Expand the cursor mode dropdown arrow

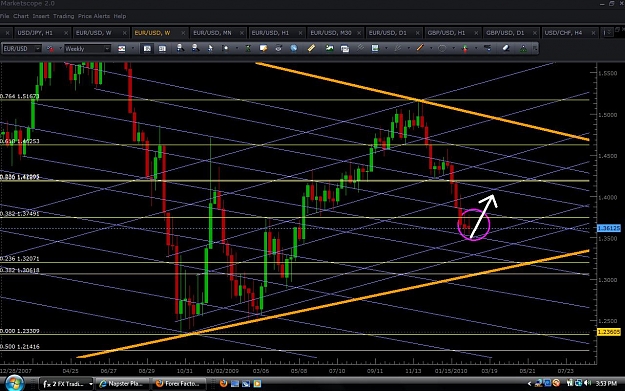237,48
